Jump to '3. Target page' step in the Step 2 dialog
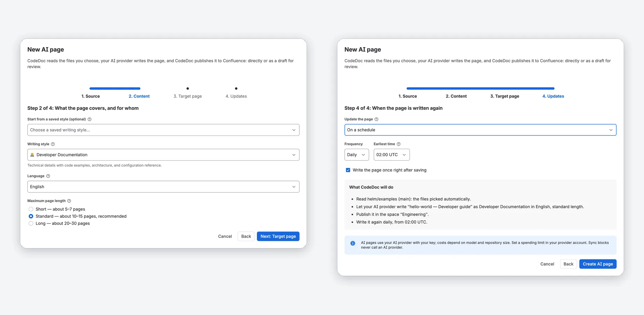 click(x=188, y=96)
